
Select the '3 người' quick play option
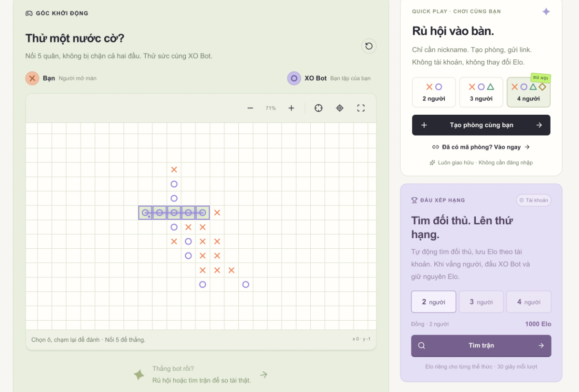[481, 92]
